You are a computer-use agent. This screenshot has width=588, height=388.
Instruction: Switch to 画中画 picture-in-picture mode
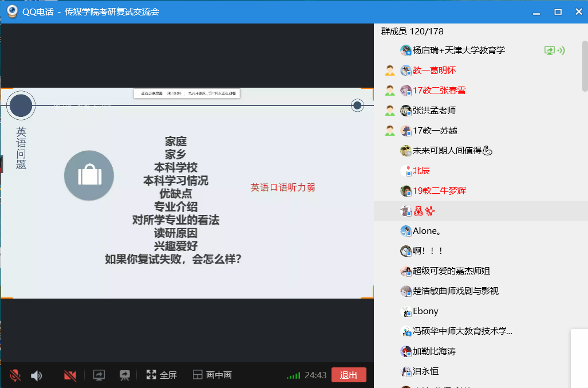point(212,375)
